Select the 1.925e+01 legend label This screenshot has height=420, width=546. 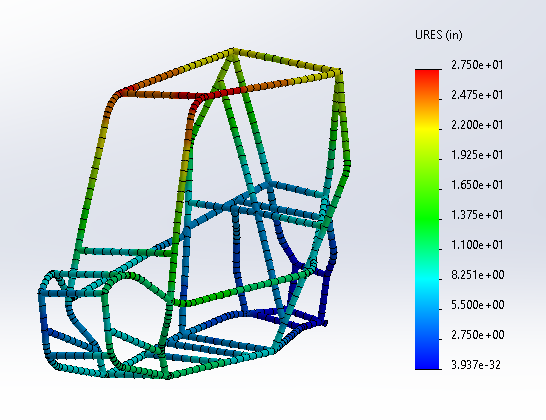(x=477, y=155)
